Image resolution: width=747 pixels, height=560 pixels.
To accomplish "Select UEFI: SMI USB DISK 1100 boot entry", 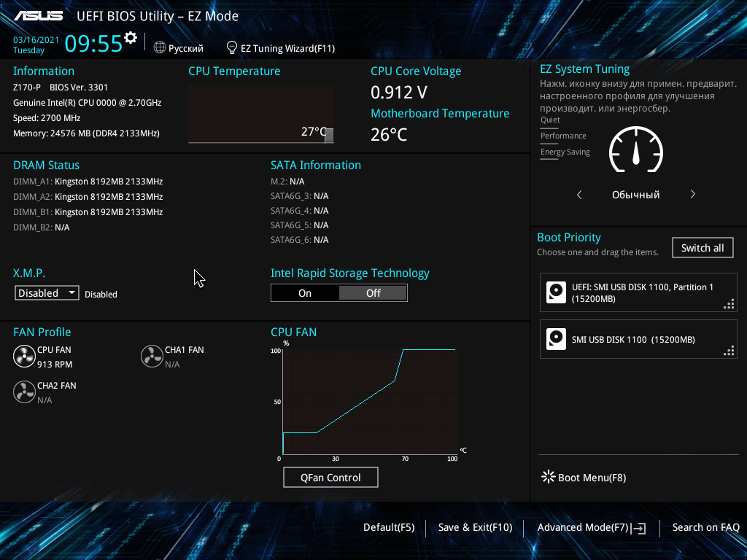I will point(638,292).
